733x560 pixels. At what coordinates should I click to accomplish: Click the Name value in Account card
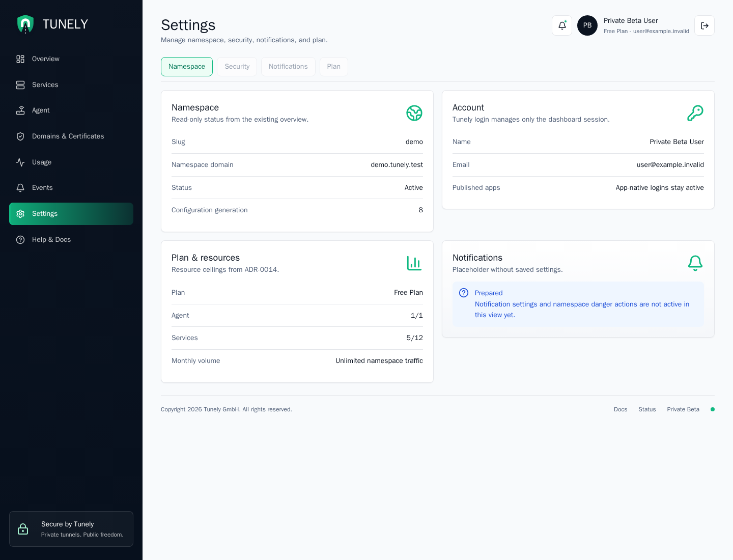[676, 142]
